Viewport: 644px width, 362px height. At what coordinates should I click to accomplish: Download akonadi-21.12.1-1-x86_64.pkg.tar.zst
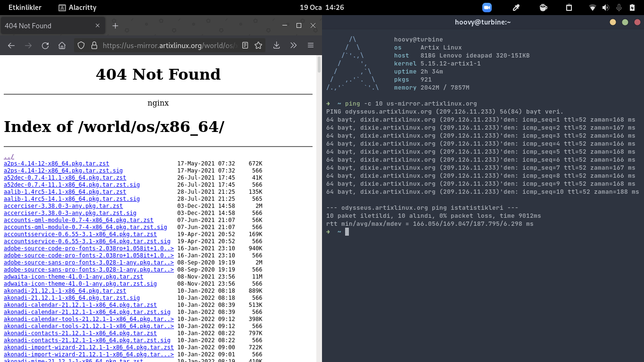click(x=65, y=291)
